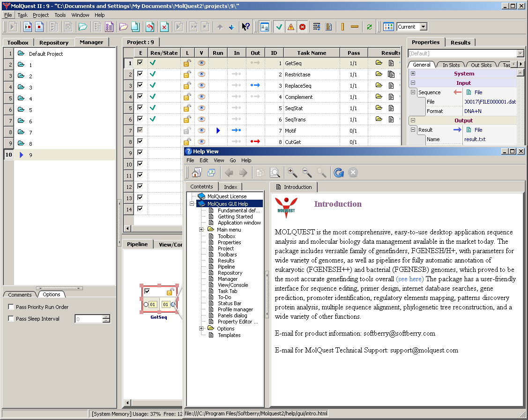Select the Default Project in Manager list
This screenshot has height=420, width=528.
[x=46, y=54]
